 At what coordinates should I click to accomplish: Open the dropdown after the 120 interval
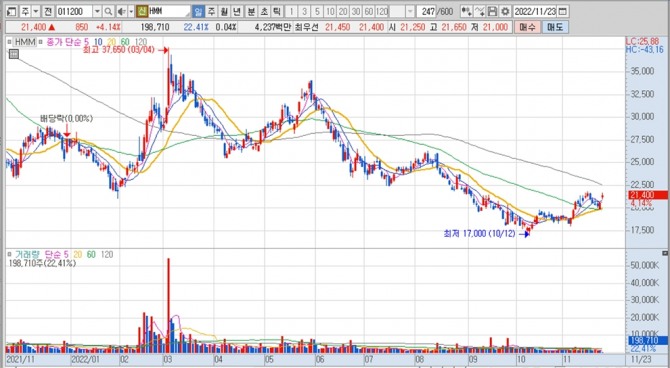410,11
